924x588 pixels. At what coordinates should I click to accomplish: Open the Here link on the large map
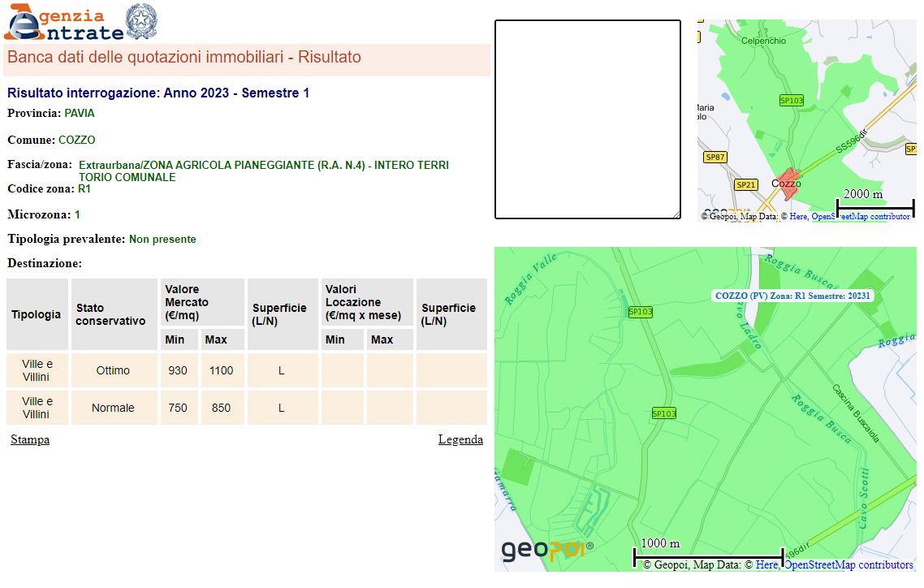pyautogui.click(x=766, y=564)
